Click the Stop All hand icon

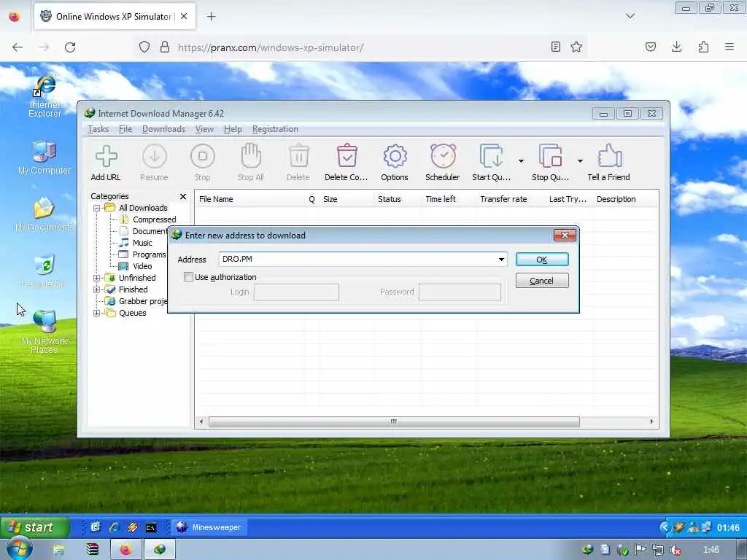tap(251, 155)
